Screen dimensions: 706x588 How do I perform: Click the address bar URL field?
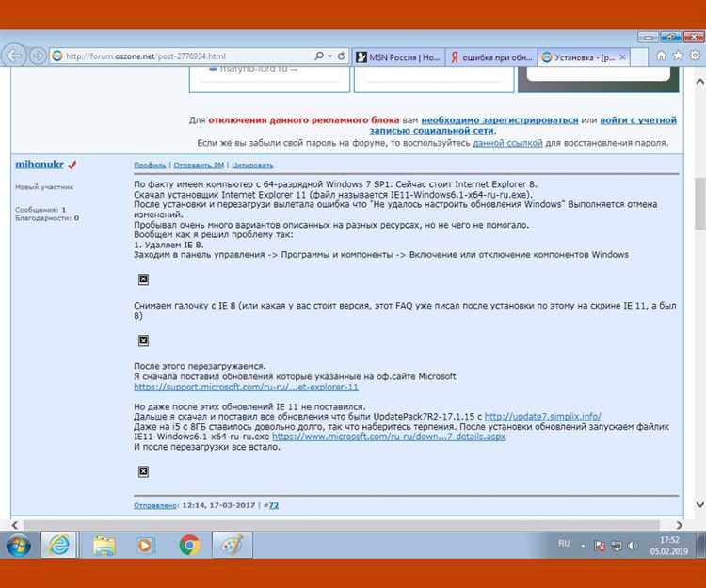coord(179,56)
